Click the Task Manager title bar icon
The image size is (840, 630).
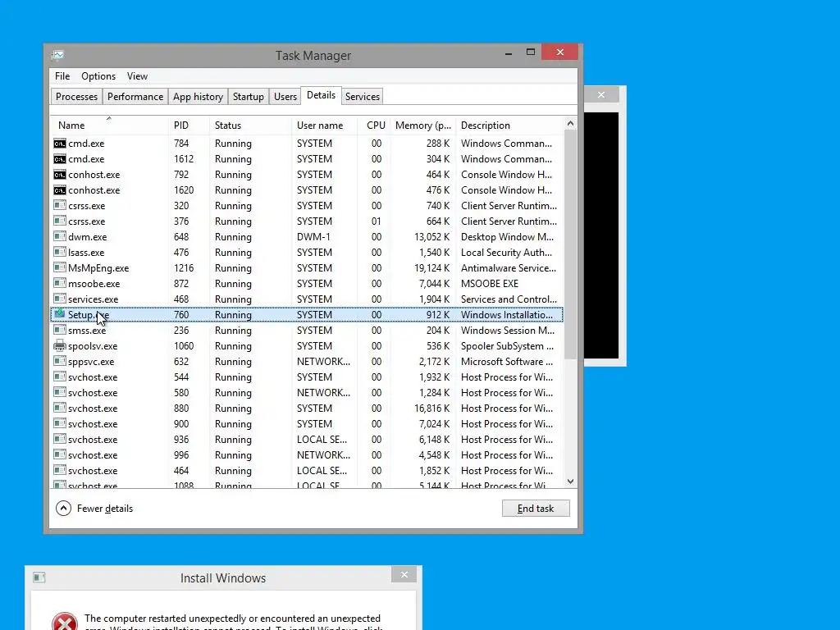click(58, 55)
